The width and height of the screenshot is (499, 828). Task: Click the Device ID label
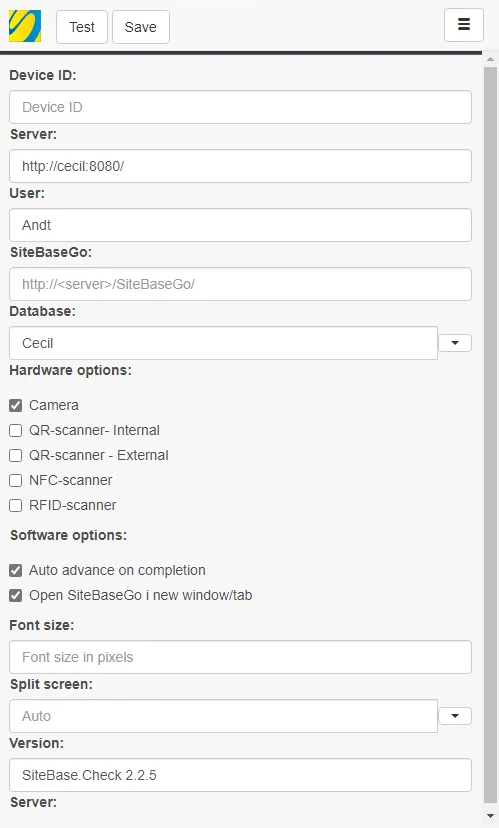click(43, 75)
